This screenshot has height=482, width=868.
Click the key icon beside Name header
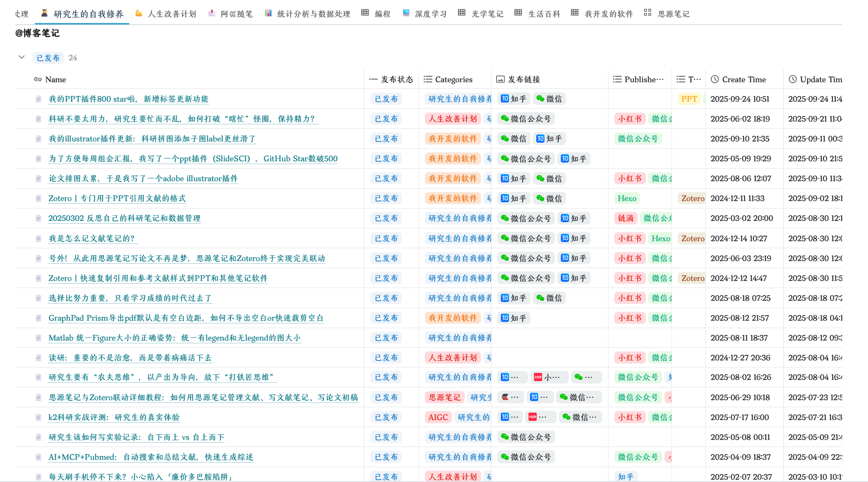(x=37, y=79)
